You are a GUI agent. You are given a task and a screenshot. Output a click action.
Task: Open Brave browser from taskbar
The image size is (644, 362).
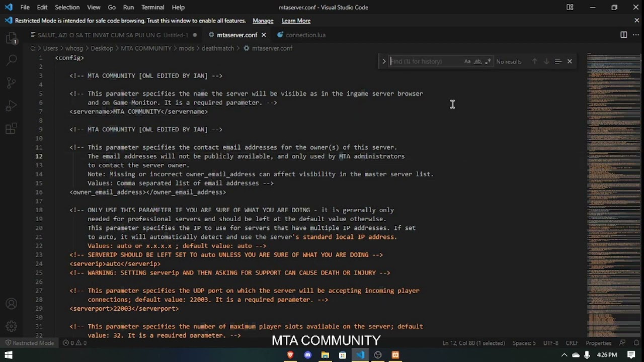(x=290, y=355)
